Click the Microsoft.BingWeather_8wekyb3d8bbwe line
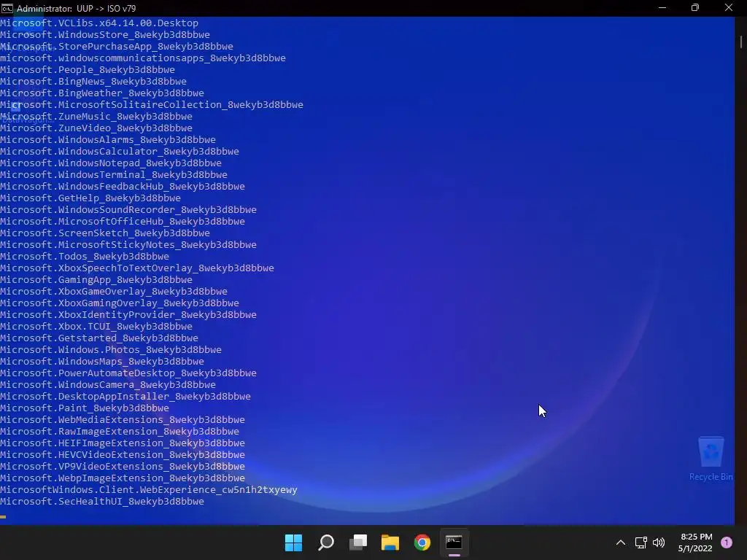Viewport: 747px width, 560px height. [102, 93]
